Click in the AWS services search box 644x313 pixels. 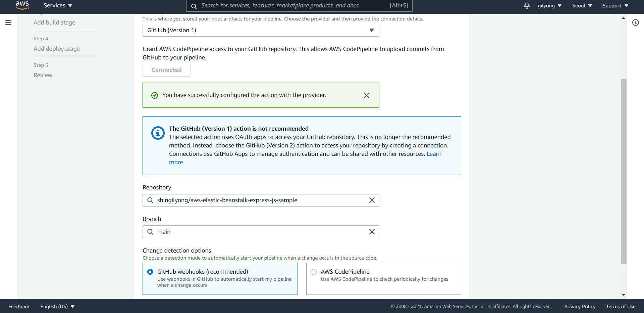pos(299,6)
